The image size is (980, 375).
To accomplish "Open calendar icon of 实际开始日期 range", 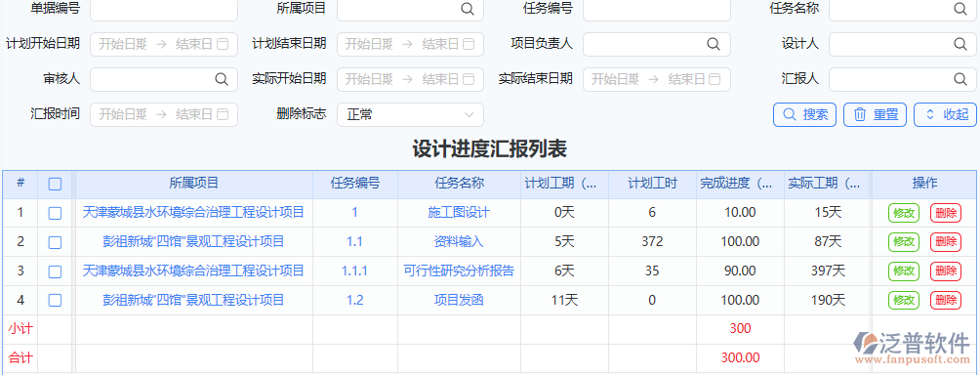I will pos(469,79).
